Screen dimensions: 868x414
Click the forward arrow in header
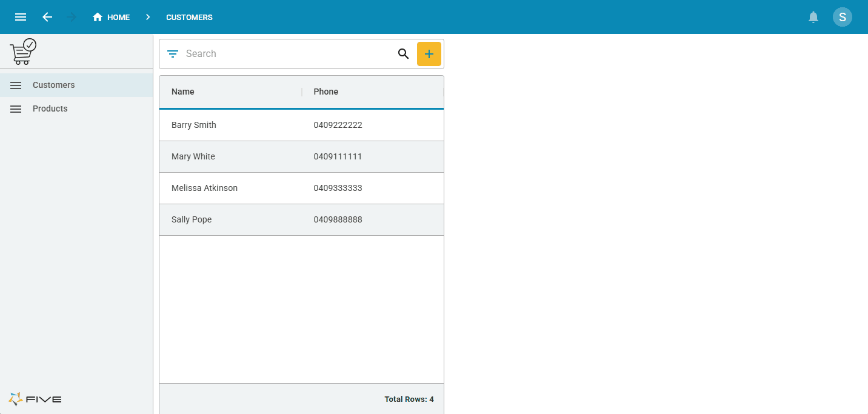72,17
